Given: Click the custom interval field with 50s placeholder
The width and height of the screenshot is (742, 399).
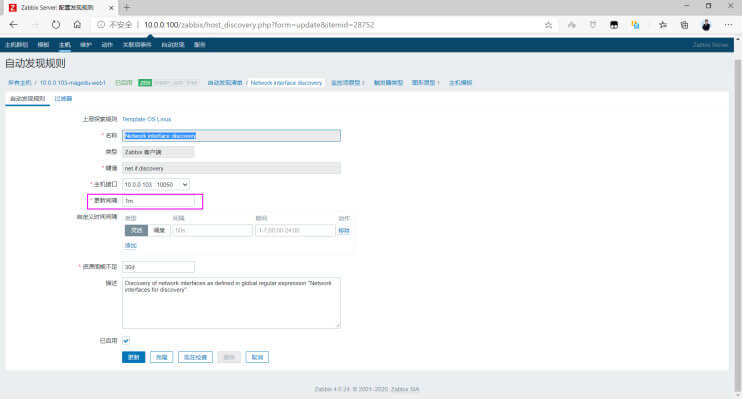Looking at the screenshot, I should 212,231.
